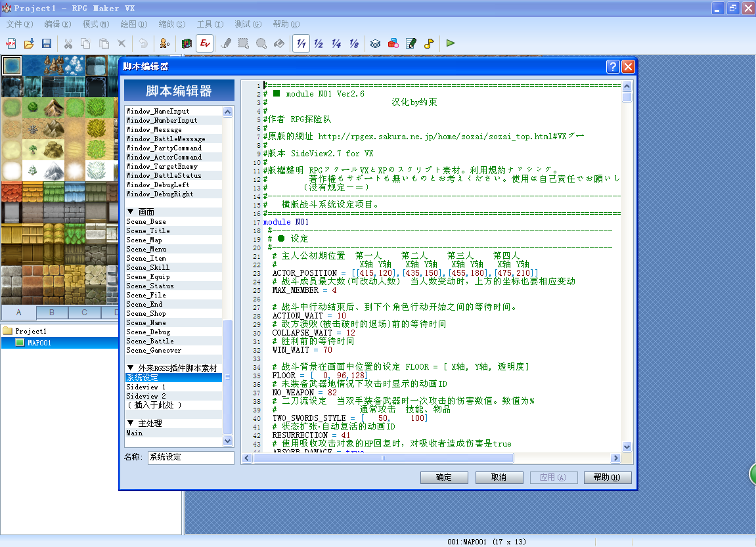Click the Copy icon in the toolbar
Viewport: 756px width, 547px height.
(86, 43)
